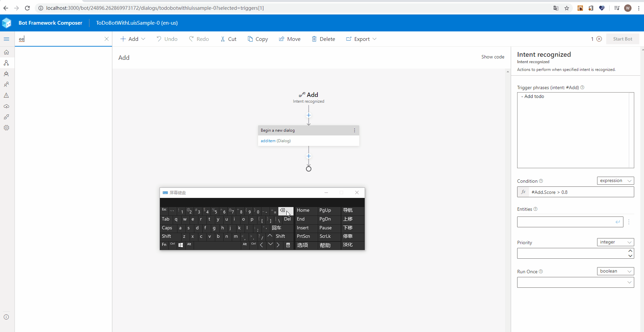The width and height of the screenshot is (644, 332).
Task: Click Copy in the toolbar
Action: pyautogui.click(x=258, y=39)
